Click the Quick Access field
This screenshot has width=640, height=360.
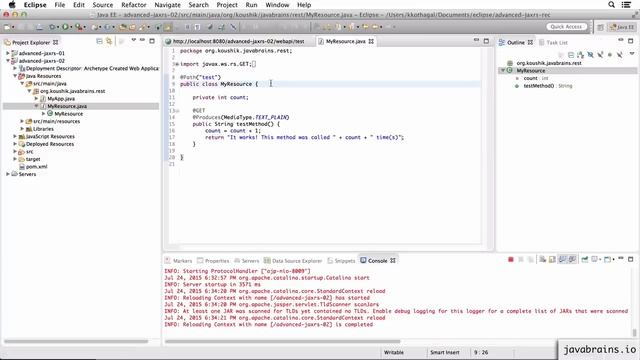tap(566, 27)
